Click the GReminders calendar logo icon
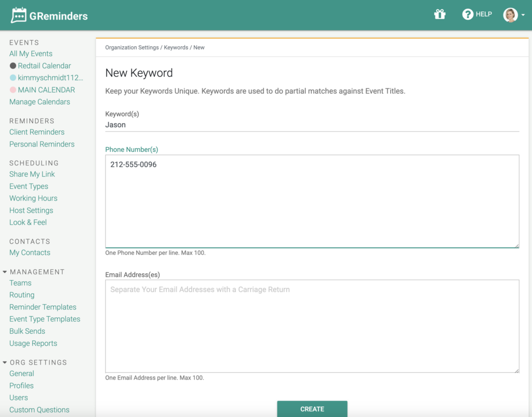532x417 pixels. [x=19, y=15]
